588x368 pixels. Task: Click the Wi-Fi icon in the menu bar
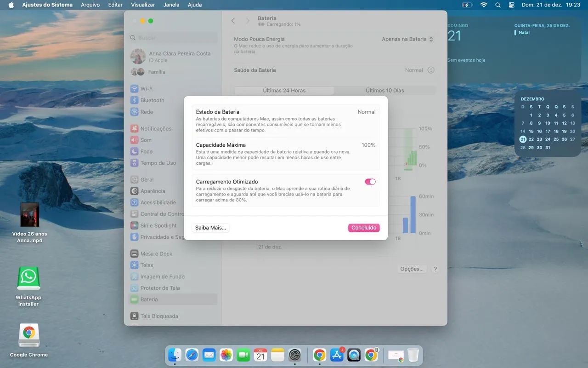click(483, 5)
